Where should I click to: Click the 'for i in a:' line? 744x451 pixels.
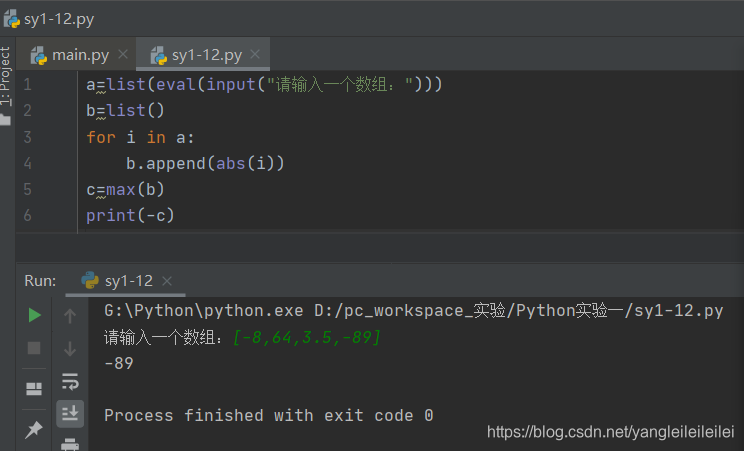140,137
